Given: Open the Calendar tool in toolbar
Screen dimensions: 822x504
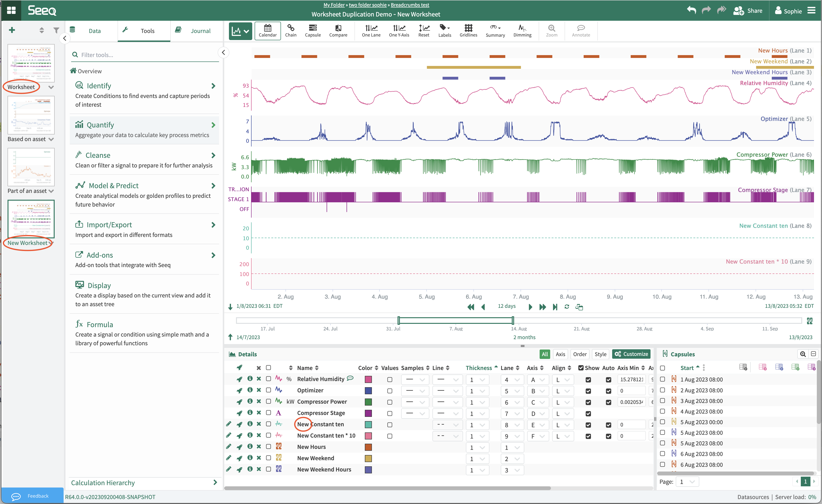Looking at the screenshot, I should pos(267,31).
